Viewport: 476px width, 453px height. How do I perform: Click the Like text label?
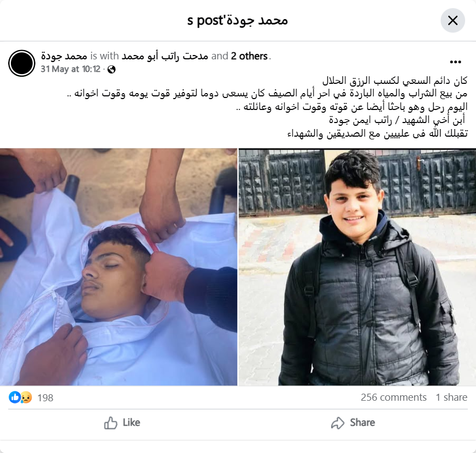coord(132,423)
